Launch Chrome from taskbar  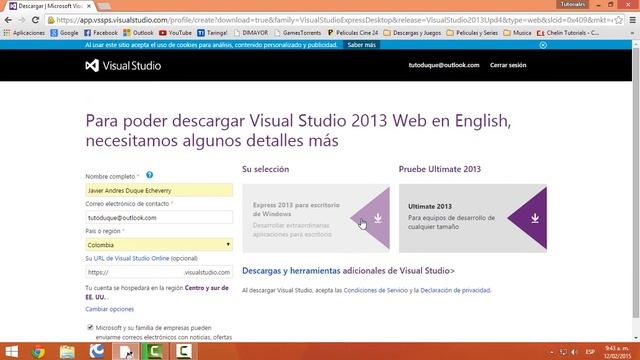(38, 351)
